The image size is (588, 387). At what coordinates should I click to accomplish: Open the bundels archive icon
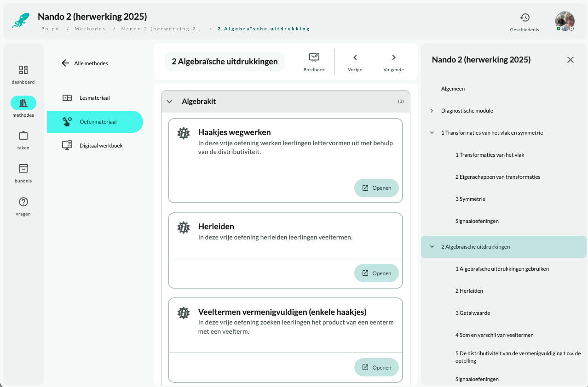(x=23, y=169)
